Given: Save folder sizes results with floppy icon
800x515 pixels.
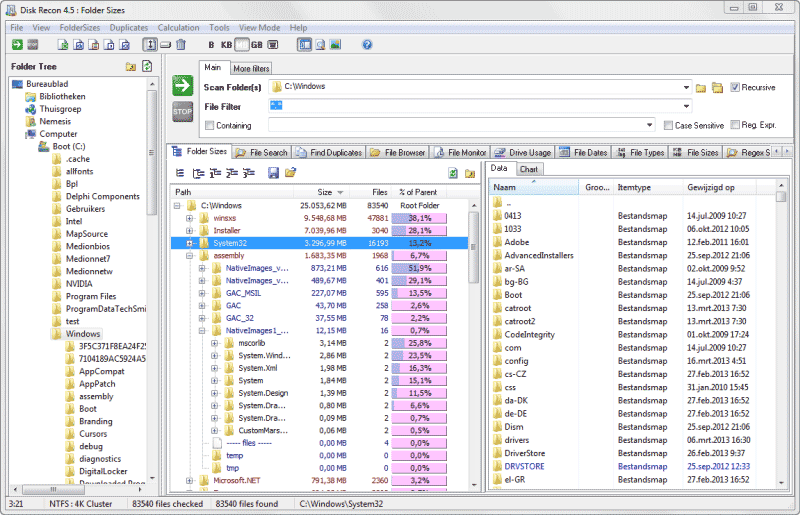Looking at the screenshot, I should [273, 173].
